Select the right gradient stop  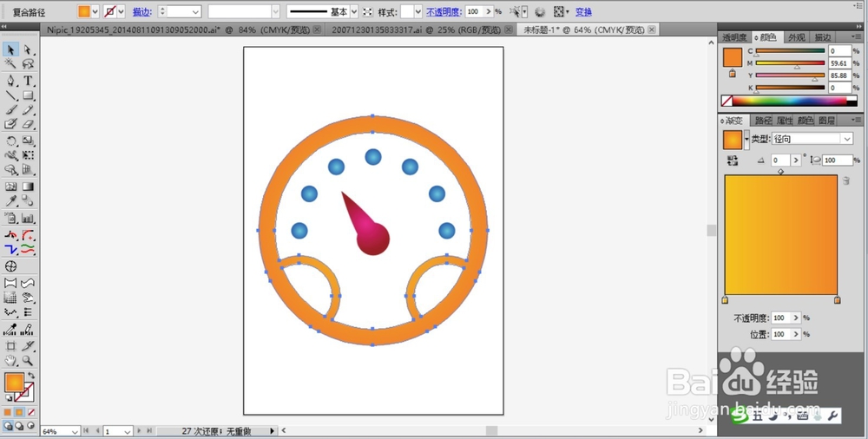coord(837,300)
